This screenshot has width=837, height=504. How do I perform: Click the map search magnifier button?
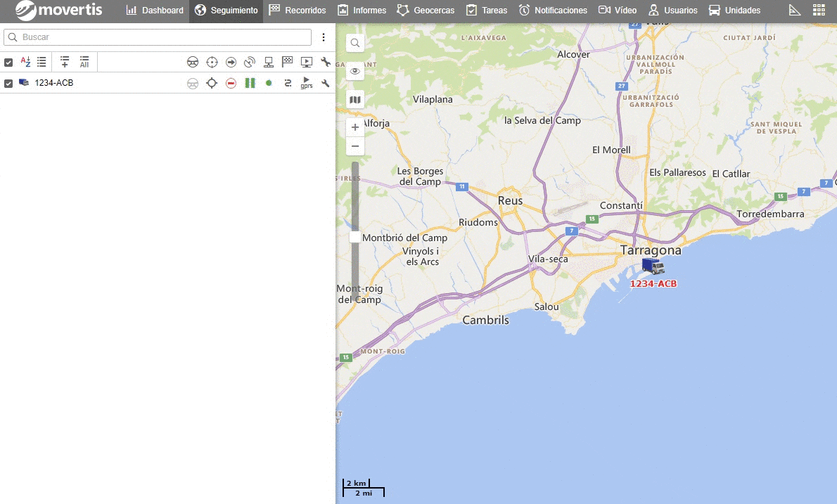coord(355,43)
